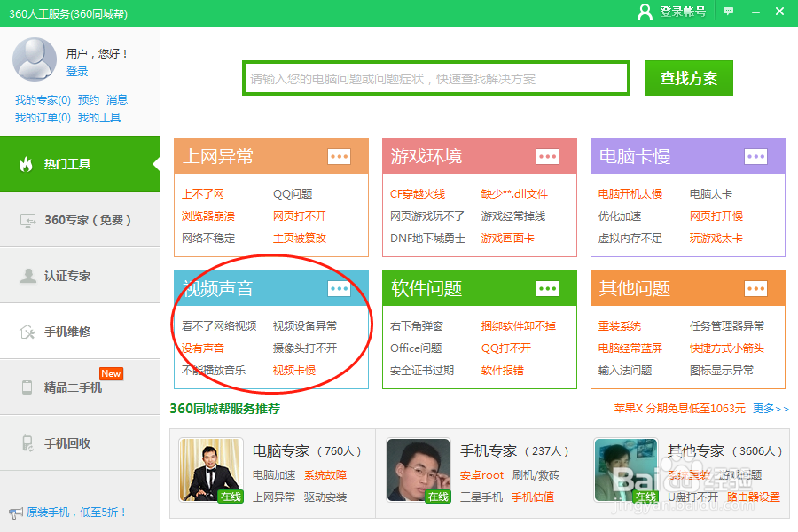Open the 我的工具 link
The image size is (798, 532).
(99, 118)
